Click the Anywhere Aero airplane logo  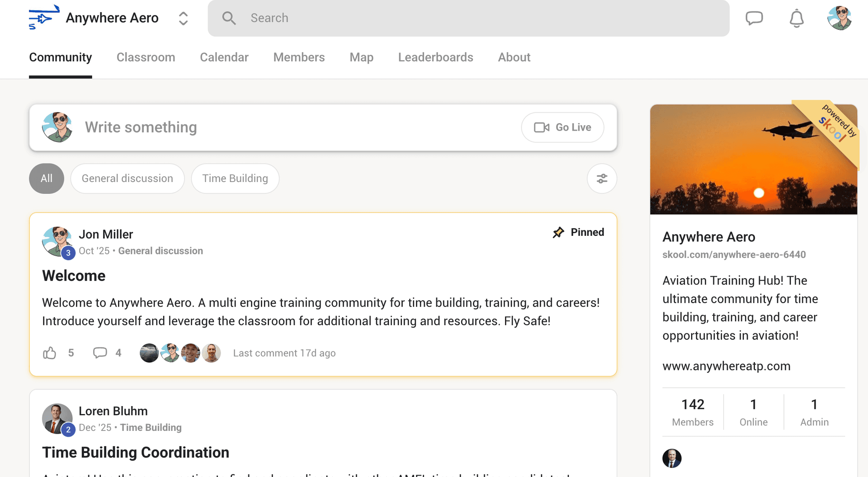[44, 18]
